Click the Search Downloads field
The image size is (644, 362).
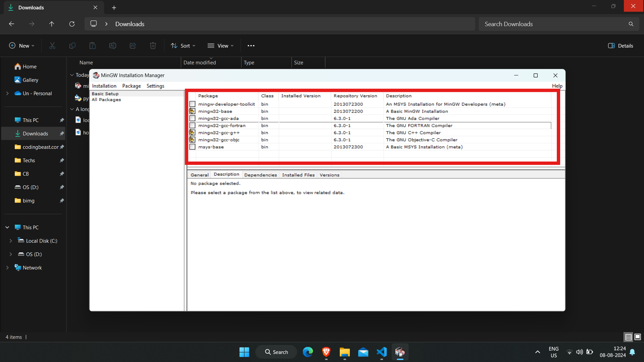[558, 24]
